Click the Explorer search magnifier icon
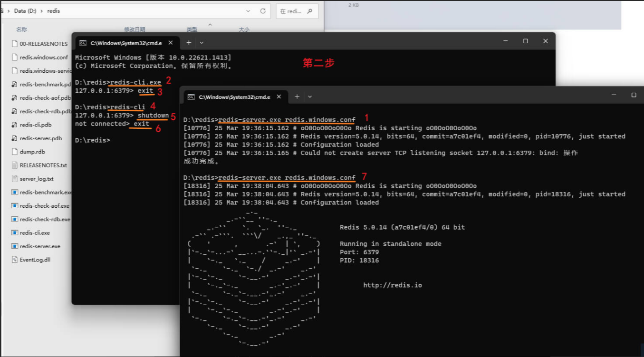The width and height of the screenshot is (644, 357). (310, 11)
